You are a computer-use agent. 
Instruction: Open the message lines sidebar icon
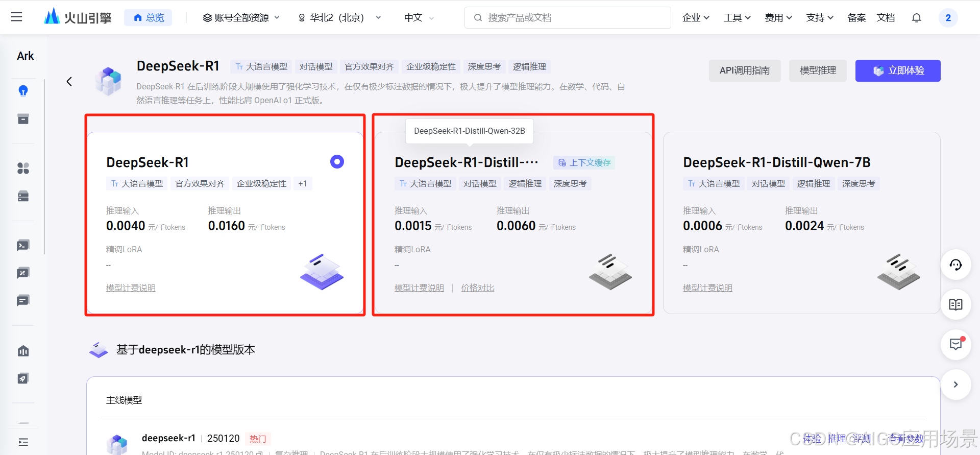[x=23, y=300]
